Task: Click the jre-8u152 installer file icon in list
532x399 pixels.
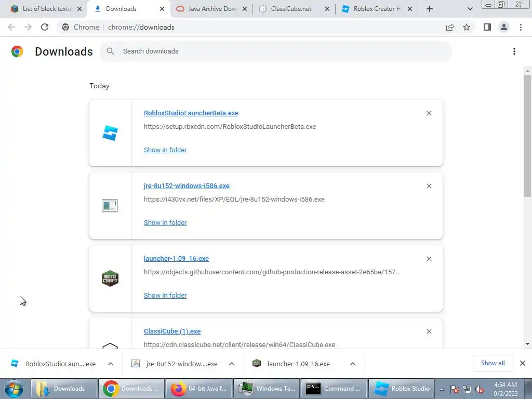Action: (x=110, y=206)
